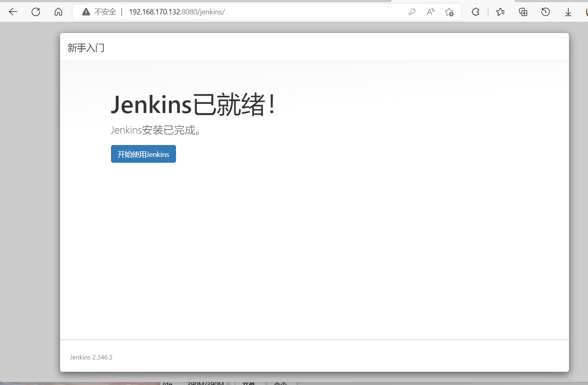
Task: Open the downloads panel
Action: pyautogui.click(x=568, y=12)
